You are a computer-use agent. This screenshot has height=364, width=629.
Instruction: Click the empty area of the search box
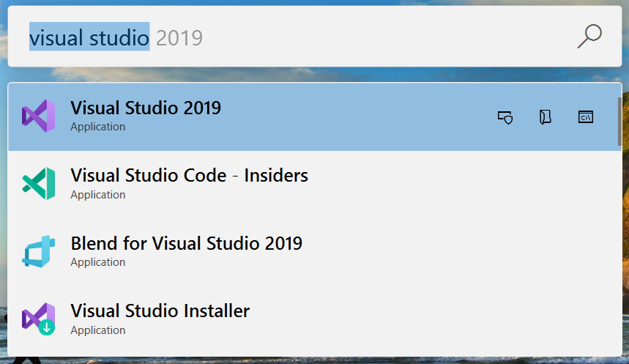pos(381,37)
